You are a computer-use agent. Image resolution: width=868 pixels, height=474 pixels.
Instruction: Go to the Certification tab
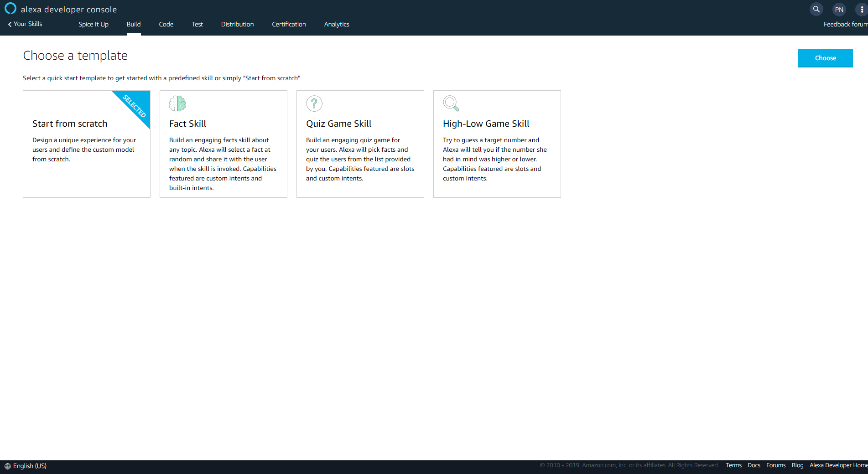tap(289, 24)
